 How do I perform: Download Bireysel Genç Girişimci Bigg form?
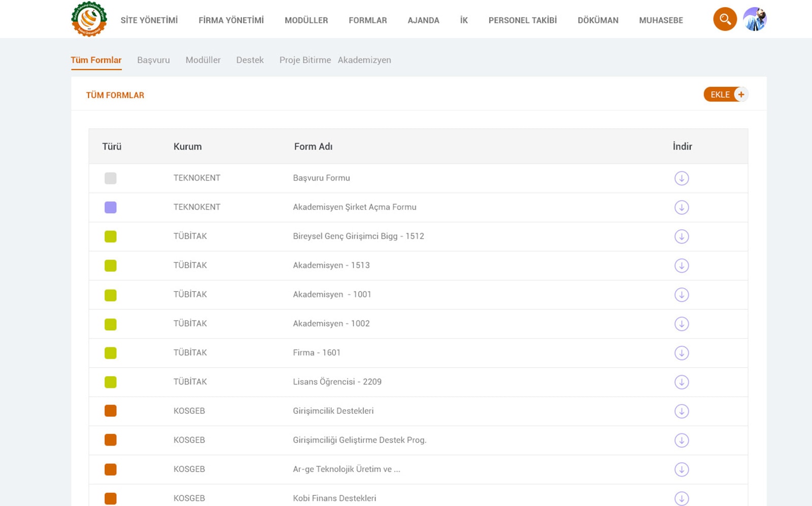click(681, 237)
